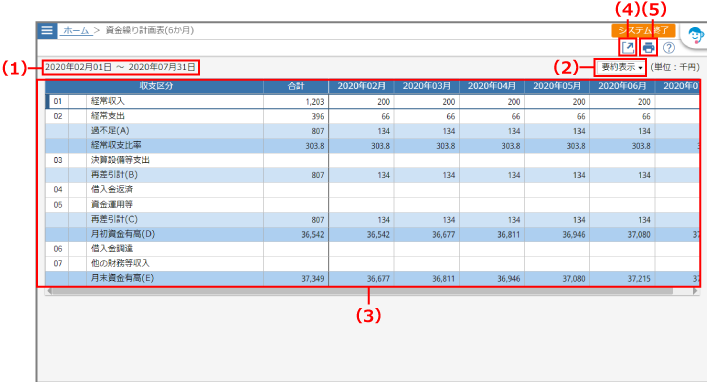Select the 月末資金有高(E) row
This screenshot has width=707, height=382.
coord(372,279)
